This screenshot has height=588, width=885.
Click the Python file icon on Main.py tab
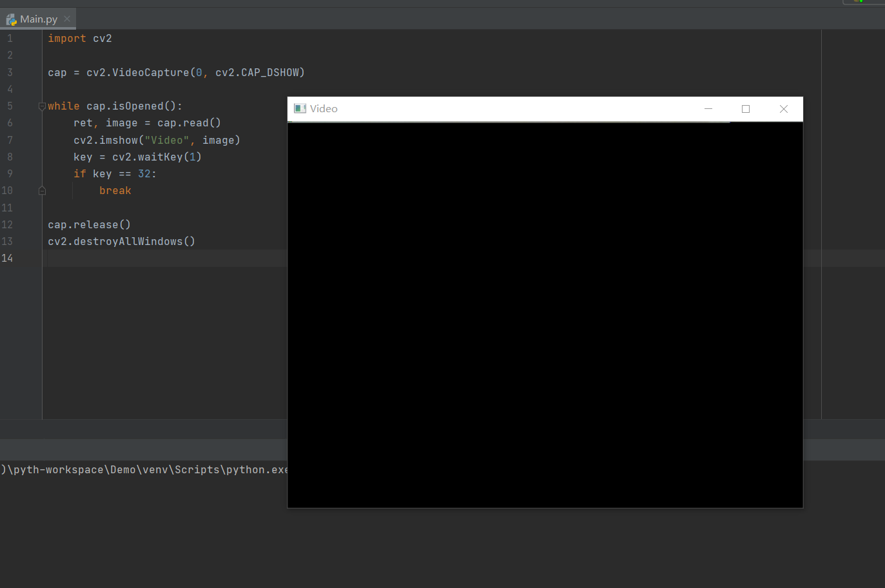(x=11, y=19)
